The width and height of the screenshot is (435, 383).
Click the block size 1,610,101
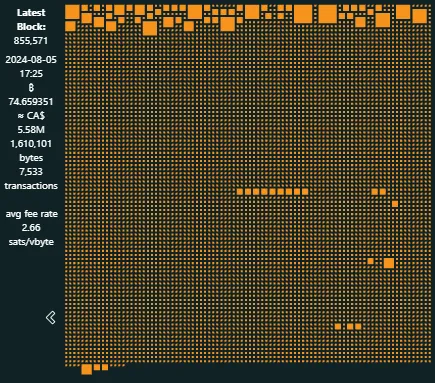(31, 144)
